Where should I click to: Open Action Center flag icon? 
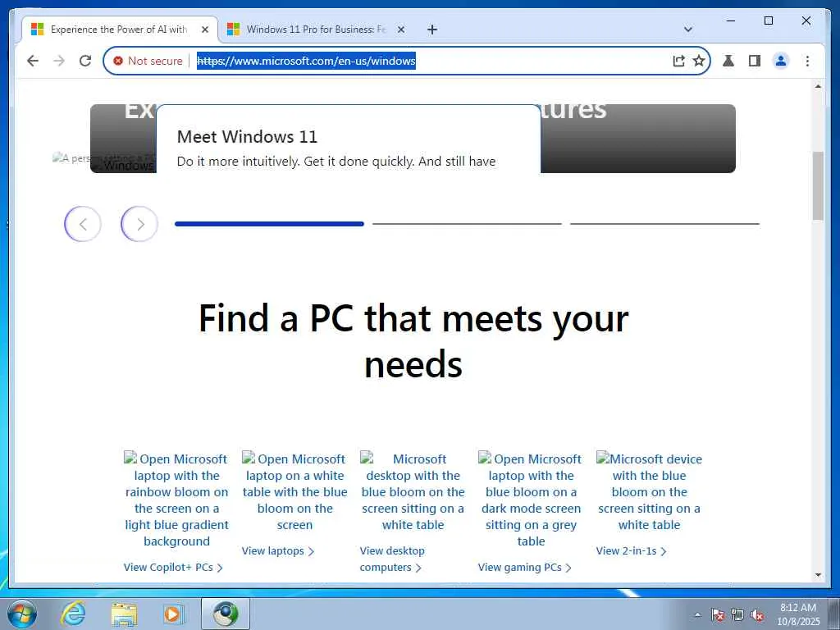[x=718, y=615]
